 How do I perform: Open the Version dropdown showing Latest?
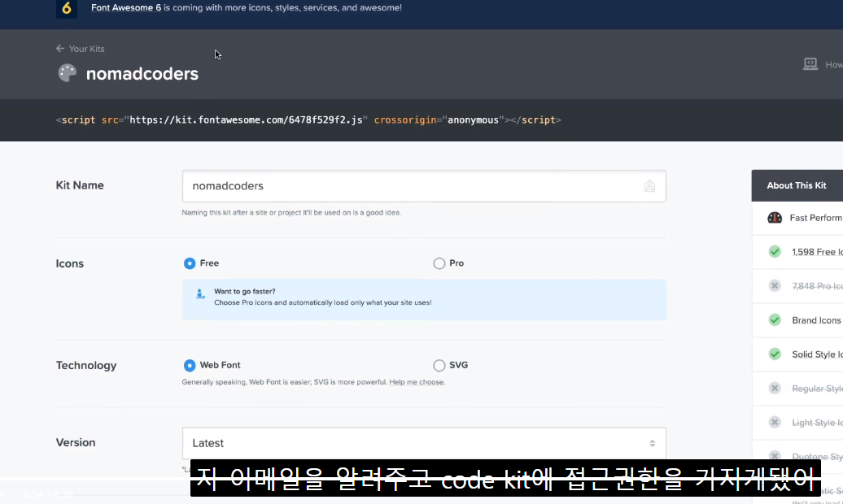click(x=424, y=443)
